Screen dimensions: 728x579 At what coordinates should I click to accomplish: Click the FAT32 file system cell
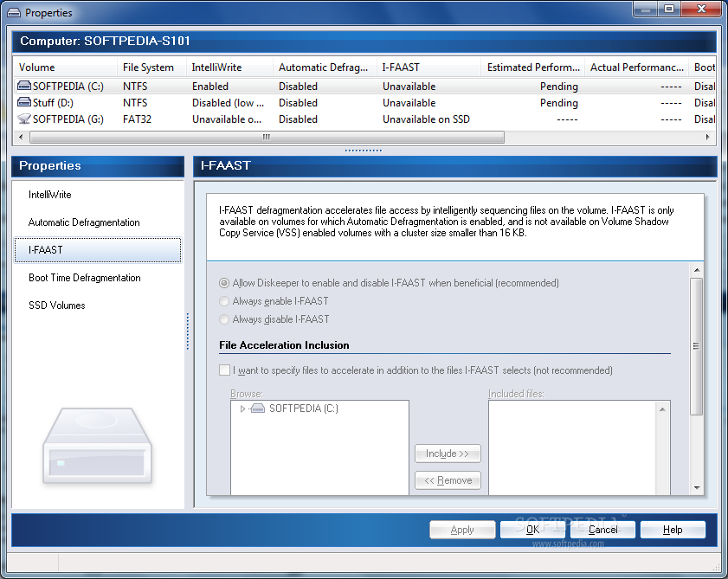137,119
